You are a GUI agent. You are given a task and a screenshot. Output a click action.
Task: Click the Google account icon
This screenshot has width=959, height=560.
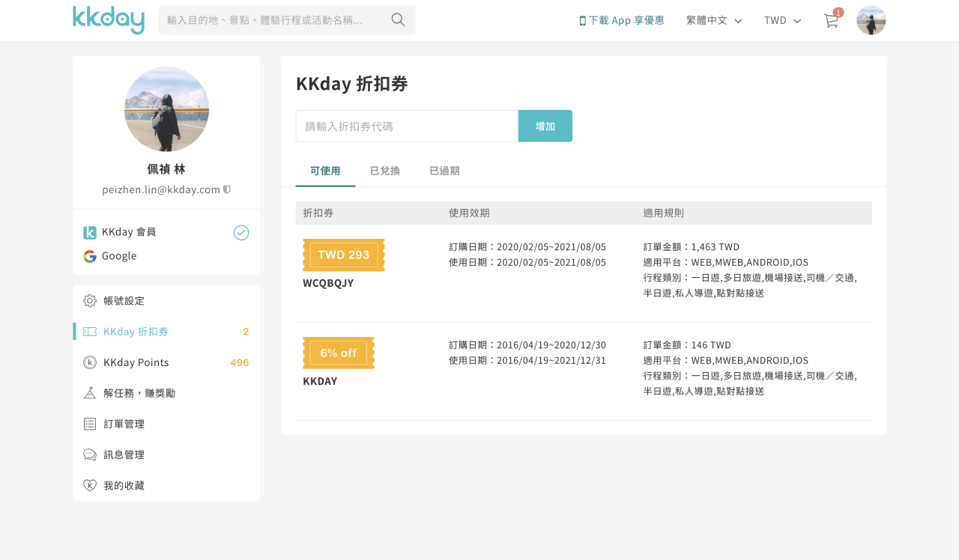pyautogui.click(x=90, y=256)
